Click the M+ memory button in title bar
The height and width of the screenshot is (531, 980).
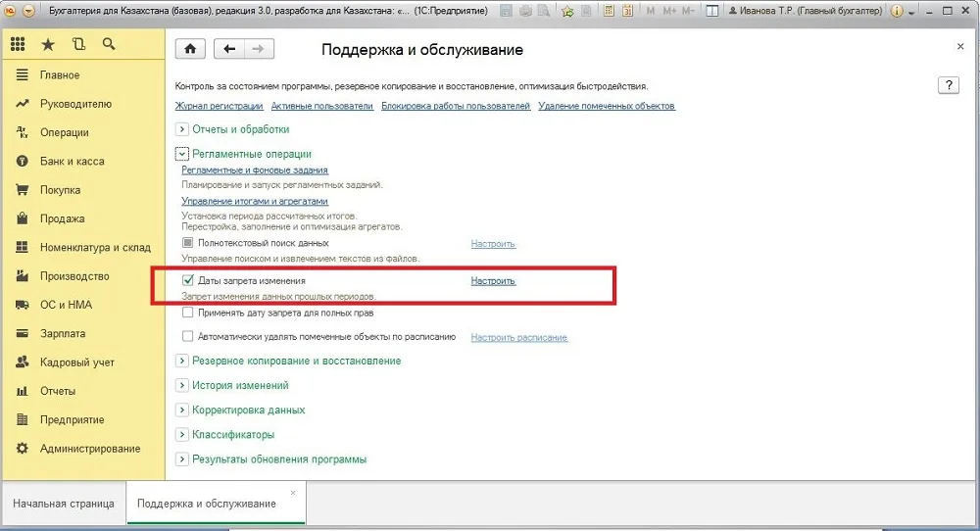(x=669, y=11)
